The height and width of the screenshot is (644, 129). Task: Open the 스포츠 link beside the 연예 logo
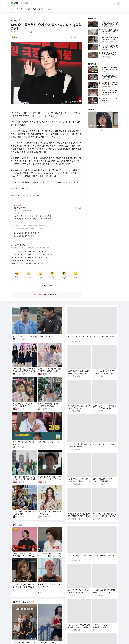(26, 3)
